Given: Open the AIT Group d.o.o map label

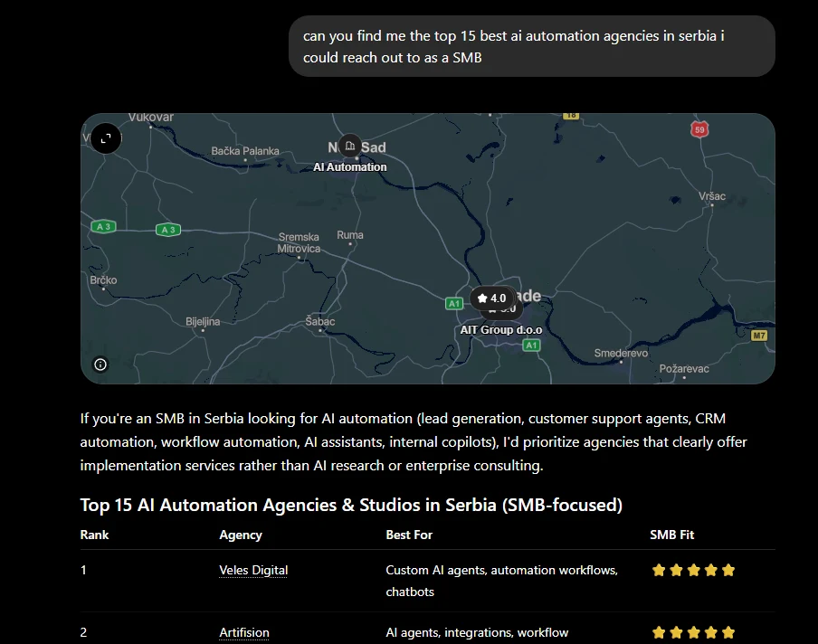Looking at the screenshot, I should pyautogui.click(x=500, y=330).
